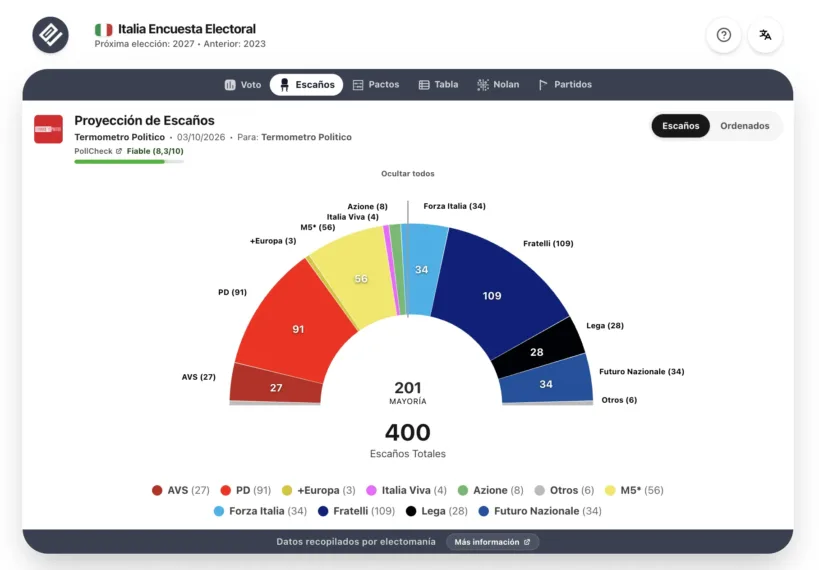Click the Forza Italia (34) chart label
The width and height of the screenshot is (819, 570).
click(x=454, y=206)
